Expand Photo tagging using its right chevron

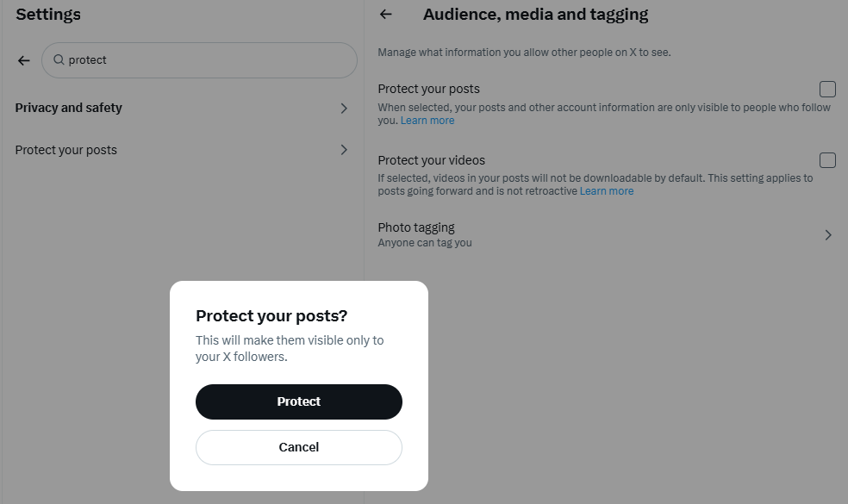[828, 235]
